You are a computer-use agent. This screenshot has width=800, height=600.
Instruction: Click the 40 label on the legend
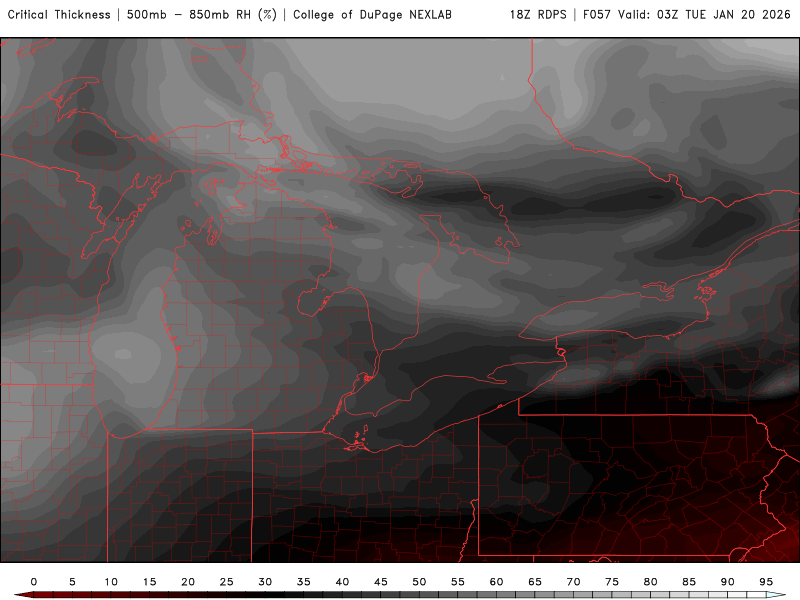(x=342, y=582)
